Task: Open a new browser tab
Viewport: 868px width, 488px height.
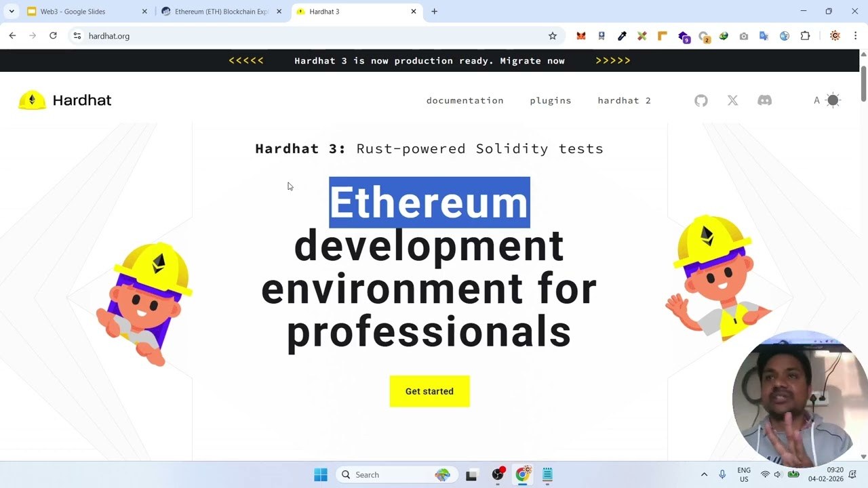Action: click(435, 12)
